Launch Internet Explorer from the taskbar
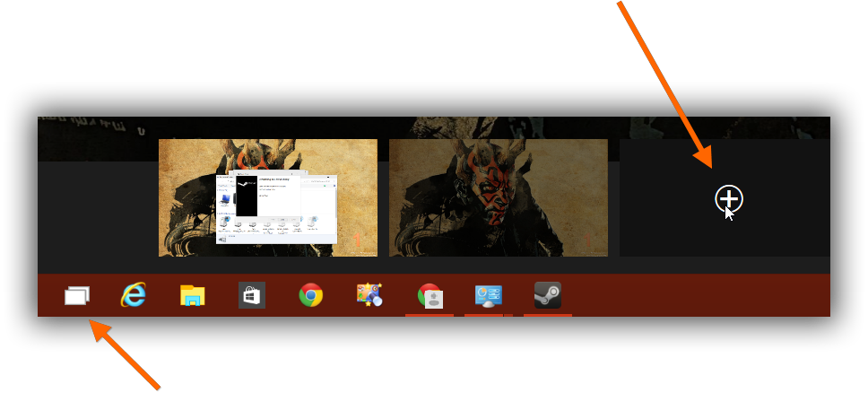868x393 pixels. (x=133, y=294)
